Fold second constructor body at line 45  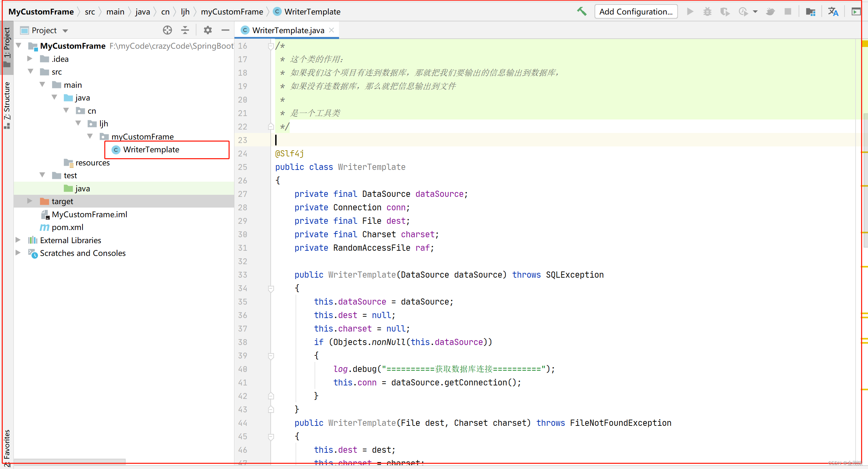271,437
